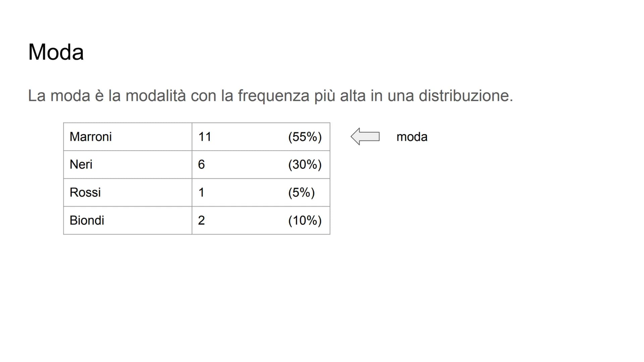The height and width of the screenshot is (362, 644).
Task: Click the 'Moda' slide title
Action: 56,52
